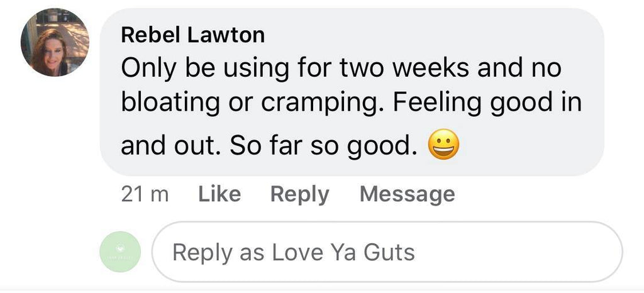Like Rebel Lawton's comment

[219, 194]
